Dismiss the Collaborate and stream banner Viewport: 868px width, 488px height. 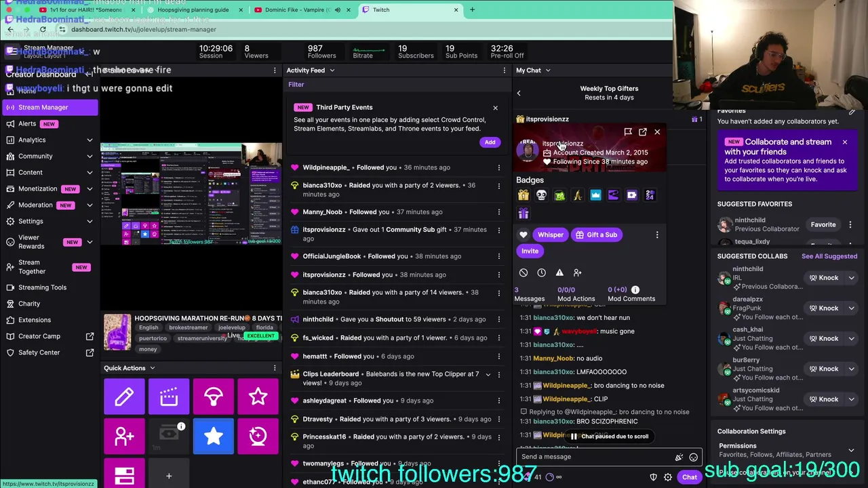844,142
